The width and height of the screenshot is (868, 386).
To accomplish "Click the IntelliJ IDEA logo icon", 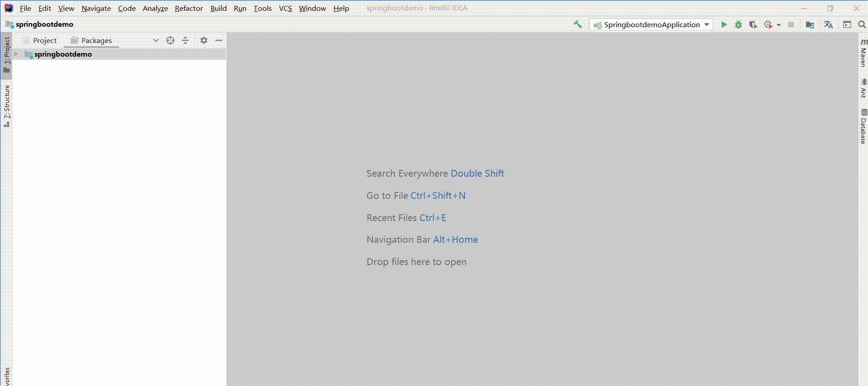I will point(9,8).
